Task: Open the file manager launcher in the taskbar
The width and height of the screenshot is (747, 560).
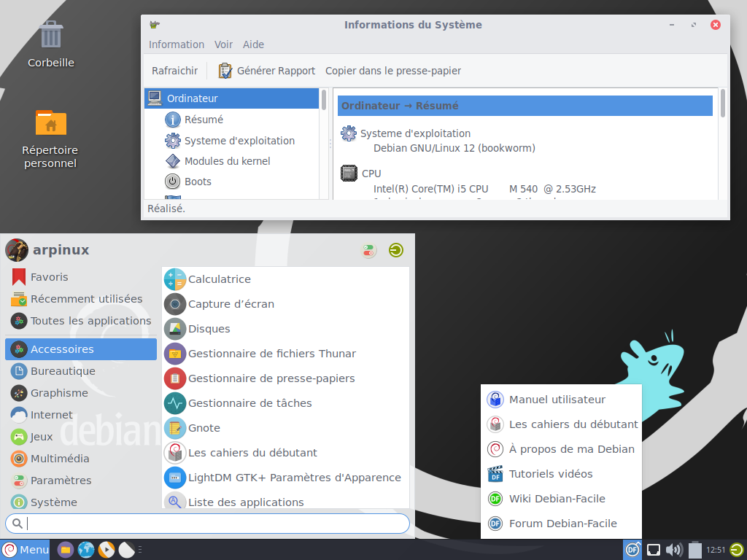Action: click(65, 550)
